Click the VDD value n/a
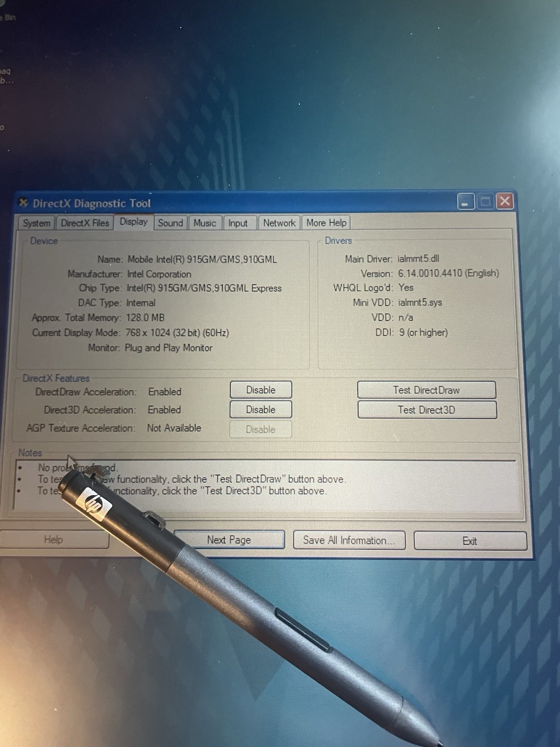This screenshot has width=560, height=747. [x=406, y=317]
